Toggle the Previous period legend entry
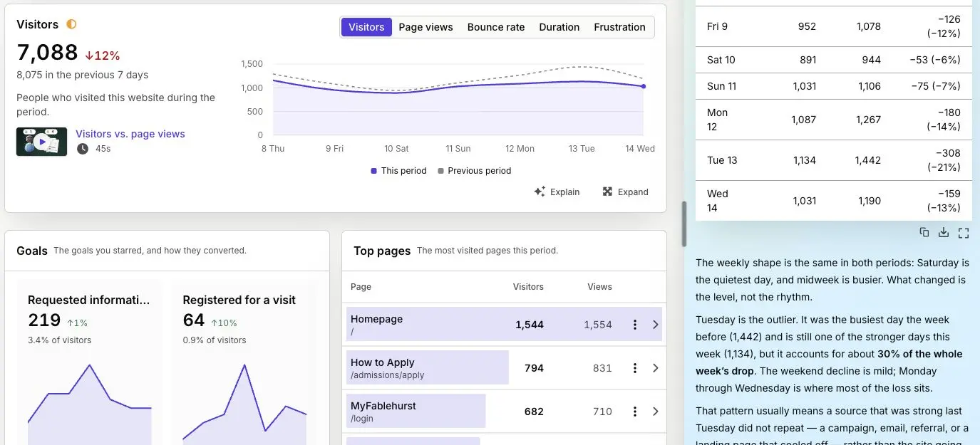This screenshot has height=445, width=980. coord(474,171)
